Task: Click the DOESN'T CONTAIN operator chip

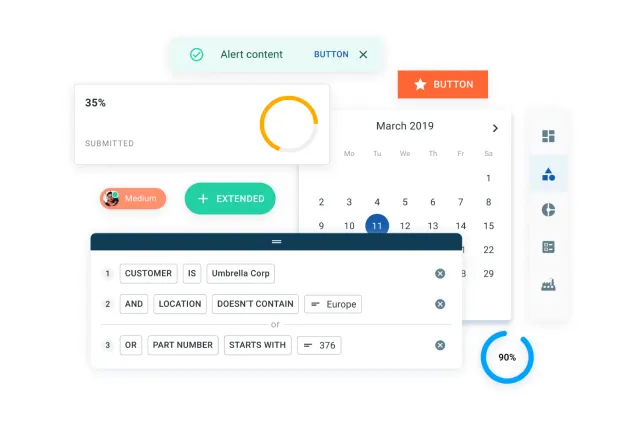Action: tap(255, 304)
